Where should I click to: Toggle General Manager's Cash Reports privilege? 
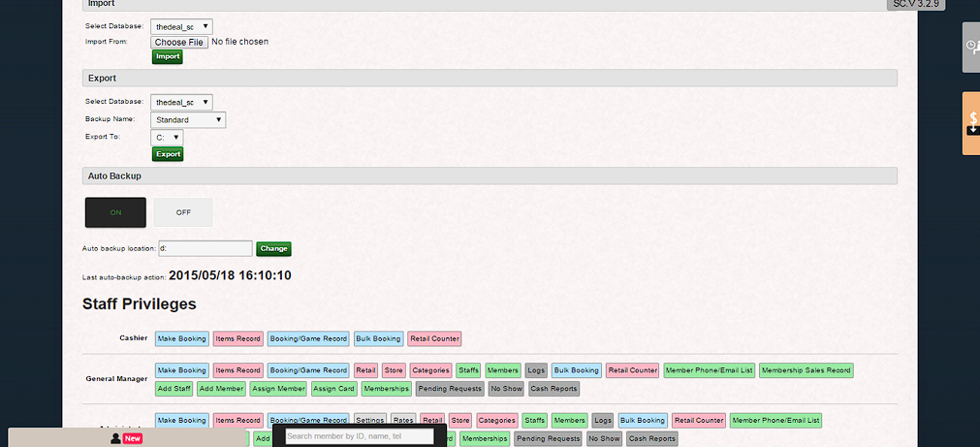[553, 389]
